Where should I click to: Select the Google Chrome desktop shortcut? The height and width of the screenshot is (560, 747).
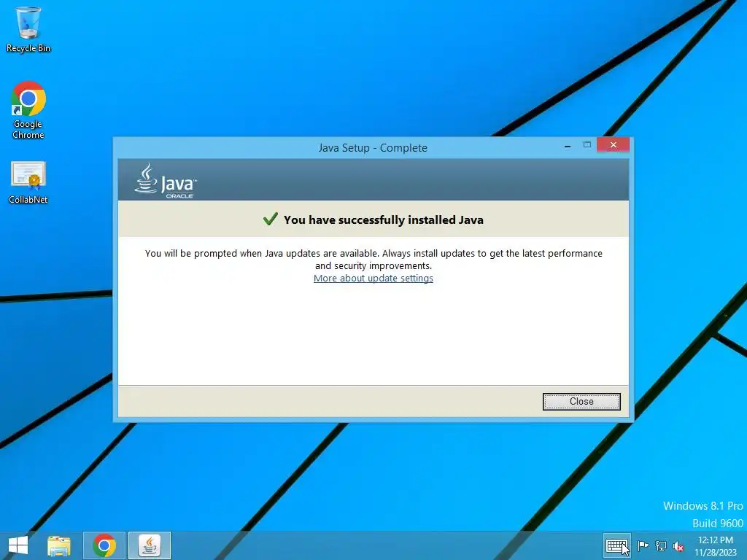[28, 111]
